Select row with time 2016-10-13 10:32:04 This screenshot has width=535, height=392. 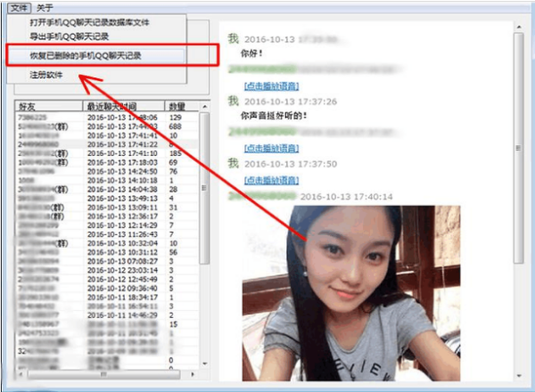pyautogui.click(x=106, y=243)
